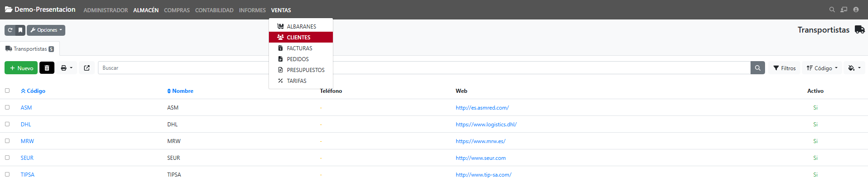
Task: Click the black trash delete button
Action: (47, 68)
